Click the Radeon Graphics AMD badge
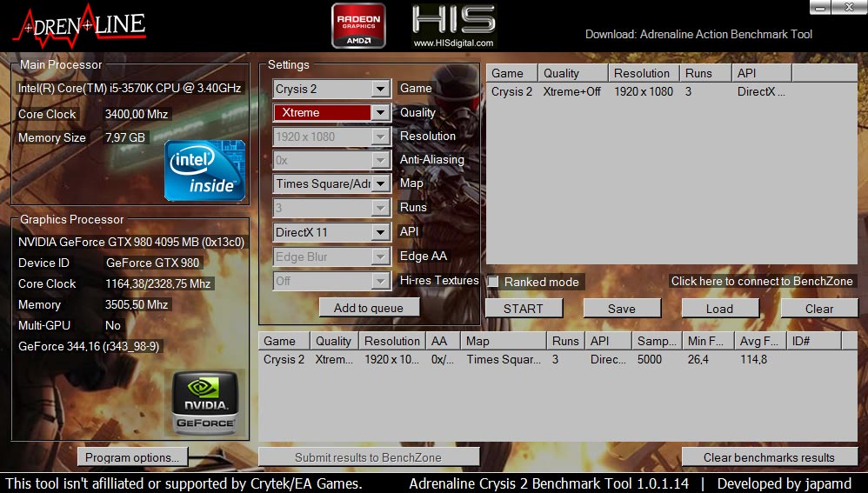Viewport: 868px width, 493px height. pos(358,26)
